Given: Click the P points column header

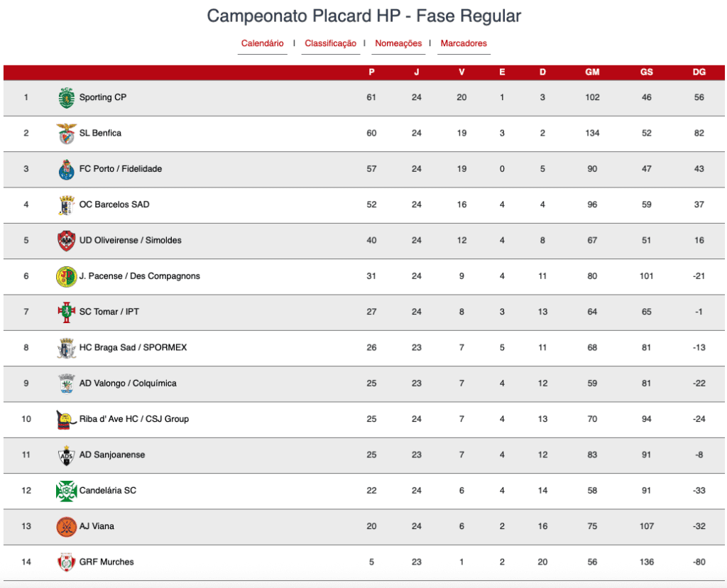Looking at the screenshot, I should pos(371,72).
